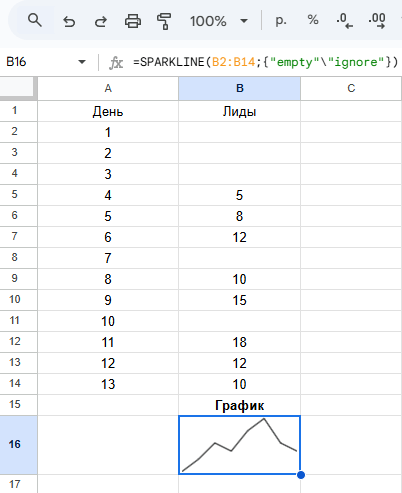
Task: Select column A header
Action: pos(108,88)
